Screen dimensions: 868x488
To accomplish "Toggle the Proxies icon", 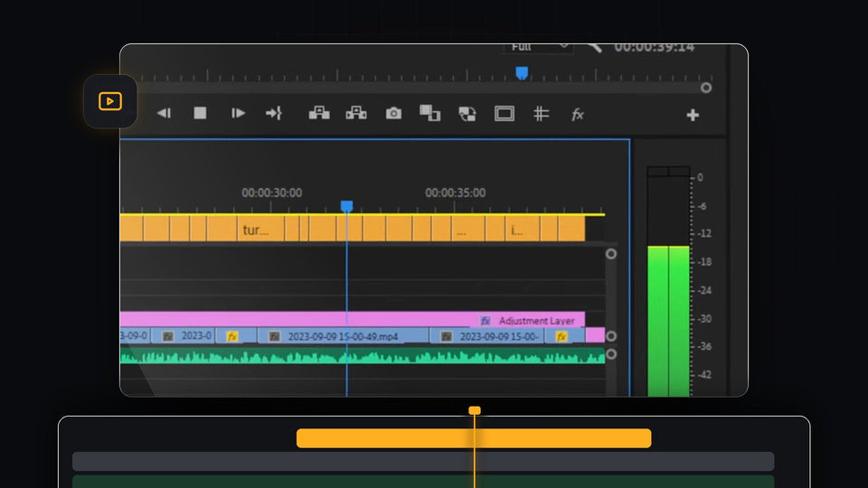I will click(x=467, y=114).
